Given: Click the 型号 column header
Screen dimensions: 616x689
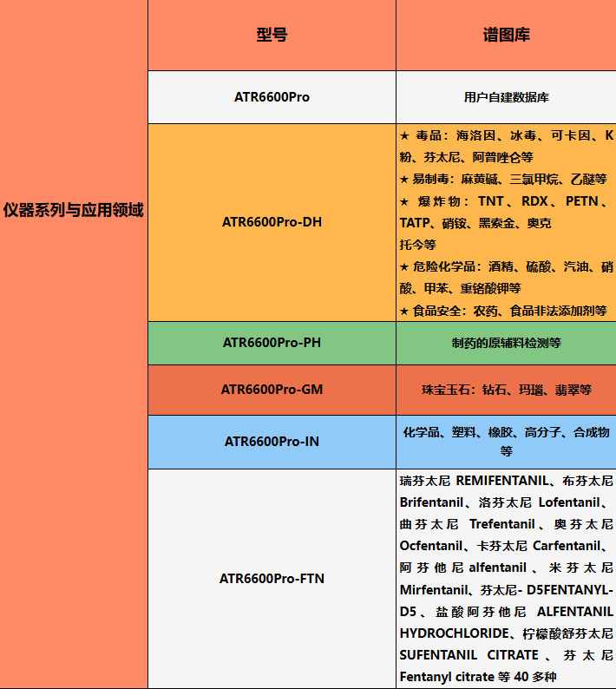Looking at the screenshot, I should (272, 36).
